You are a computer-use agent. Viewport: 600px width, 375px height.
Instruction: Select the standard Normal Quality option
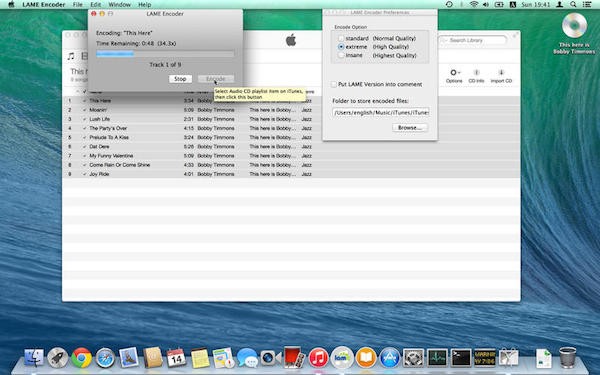tap(341, 38)
